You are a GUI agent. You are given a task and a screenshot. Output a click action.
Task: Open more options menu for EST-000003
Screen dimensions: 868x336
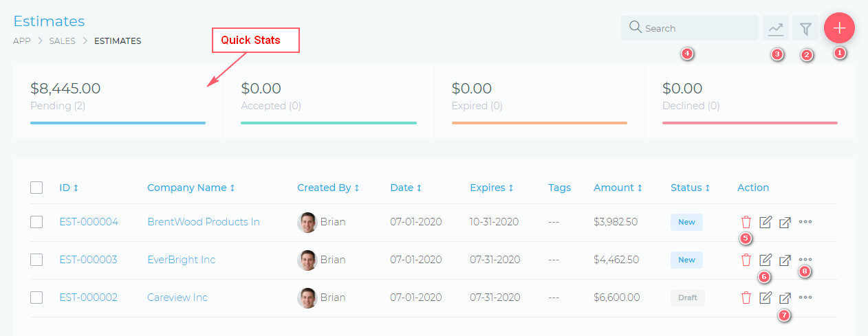(805, 260)
